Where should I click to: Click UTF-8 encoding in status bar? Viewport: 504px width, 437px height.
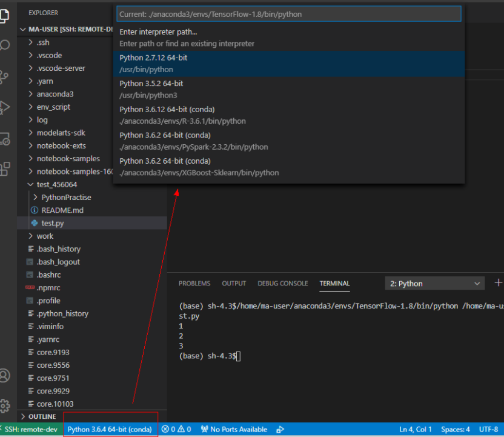click(489, 429)
